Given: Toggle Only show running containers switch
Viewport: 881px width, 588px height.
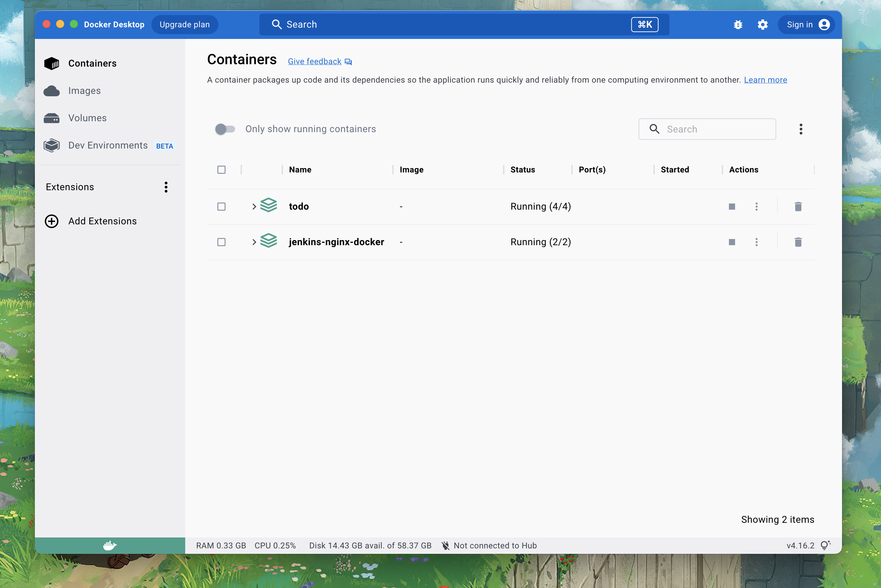Looking at the screenshot, I should [225, 129].
